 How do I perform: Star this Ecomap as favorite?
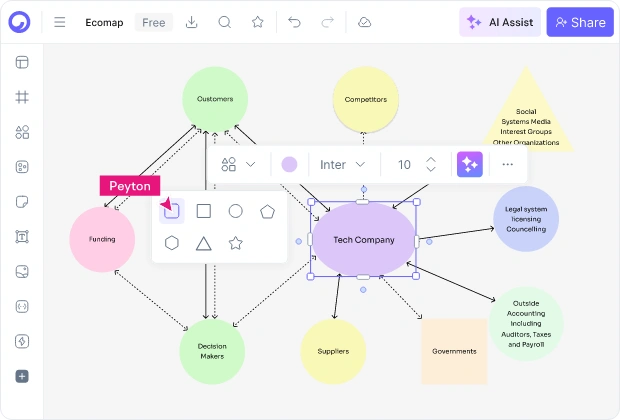click(x=257, y=22)
